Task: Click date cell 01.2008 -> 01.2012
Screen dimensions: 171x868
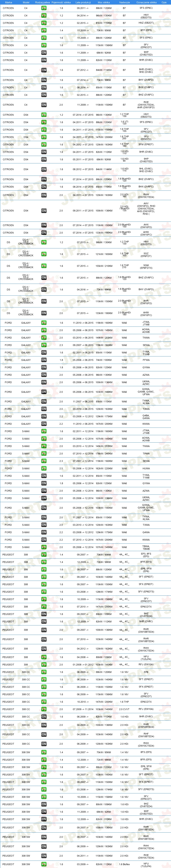Action: click(x=83, y=664)
